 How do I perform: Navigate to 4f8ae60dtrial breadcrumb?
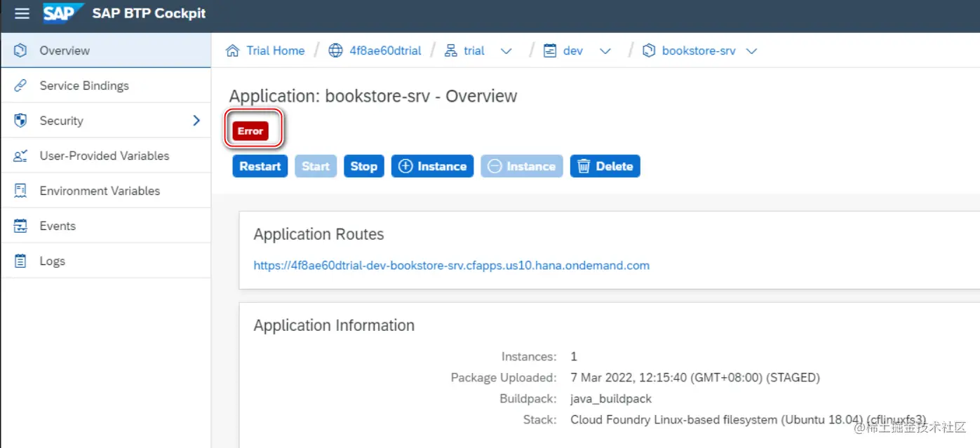385,50
